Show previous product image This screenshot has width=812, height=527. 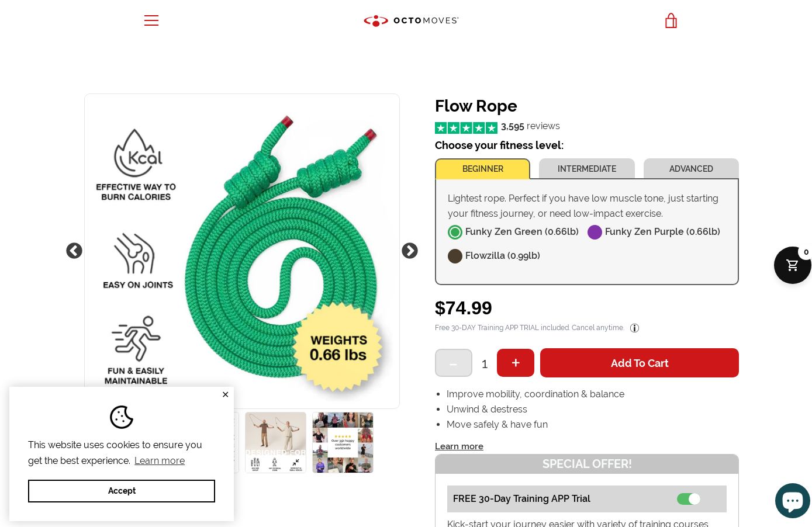74,251
